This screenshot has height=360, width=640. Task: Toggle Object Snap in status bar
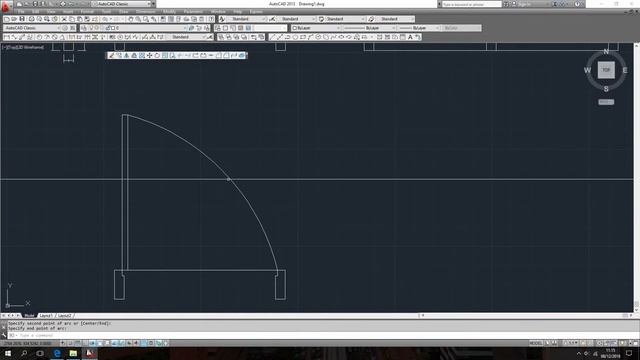coord(100,343)
